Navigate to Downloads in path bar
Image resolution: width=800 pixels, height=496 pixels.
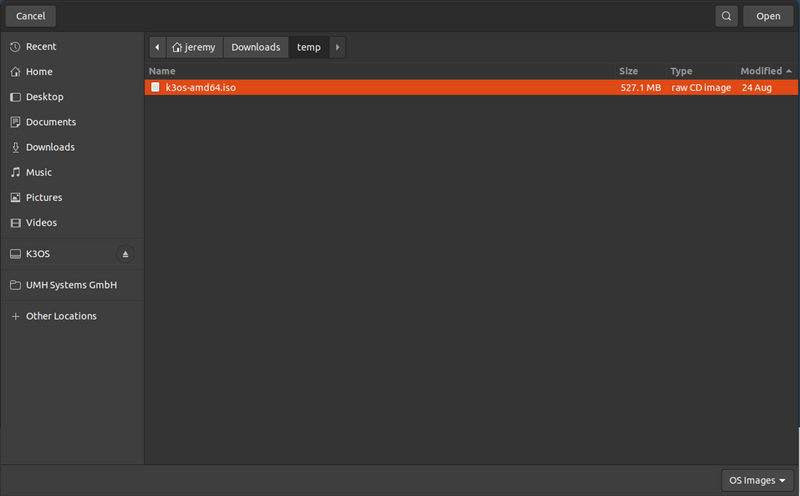click(256, 47)
